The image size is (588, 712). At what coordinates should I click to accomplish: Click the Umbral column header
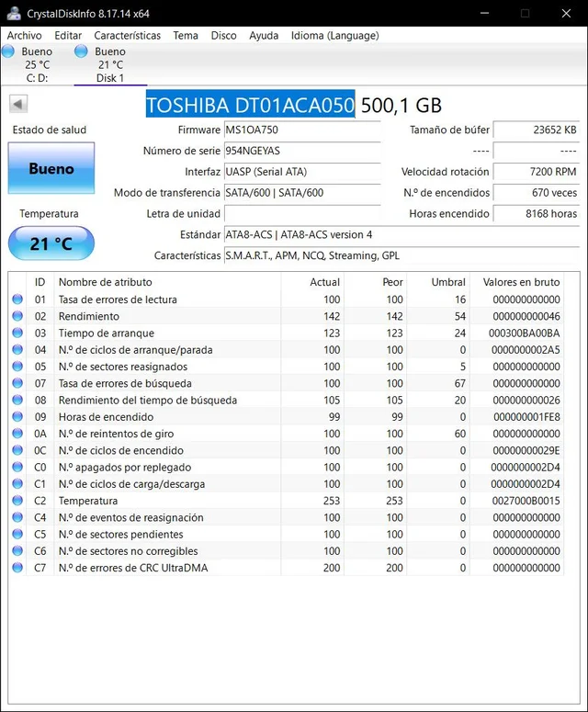pyautogui.click(x=438, y=282)
